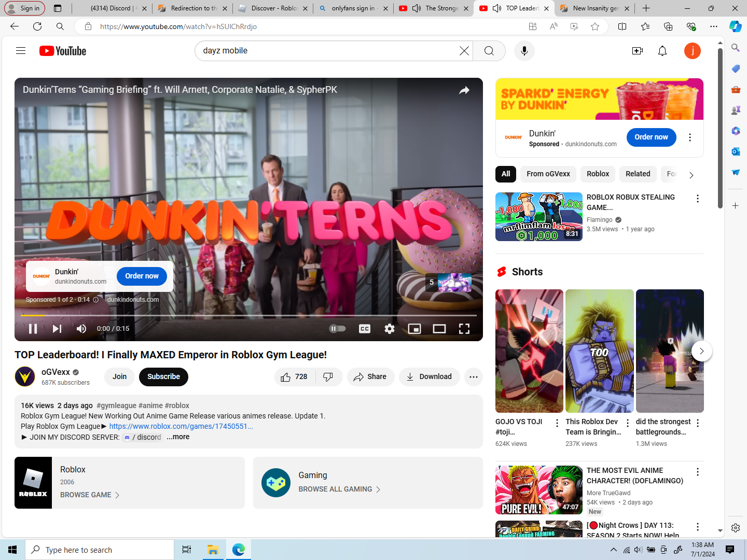Select the From oGVexx chip
747x560 pixels.
[x=548, y=174]
